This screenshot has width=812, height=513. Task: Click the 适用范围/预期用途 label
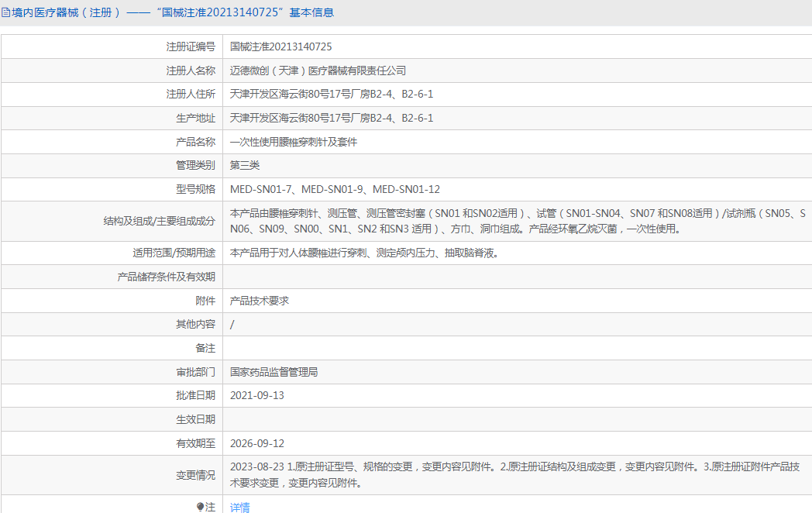coord(174,253)
